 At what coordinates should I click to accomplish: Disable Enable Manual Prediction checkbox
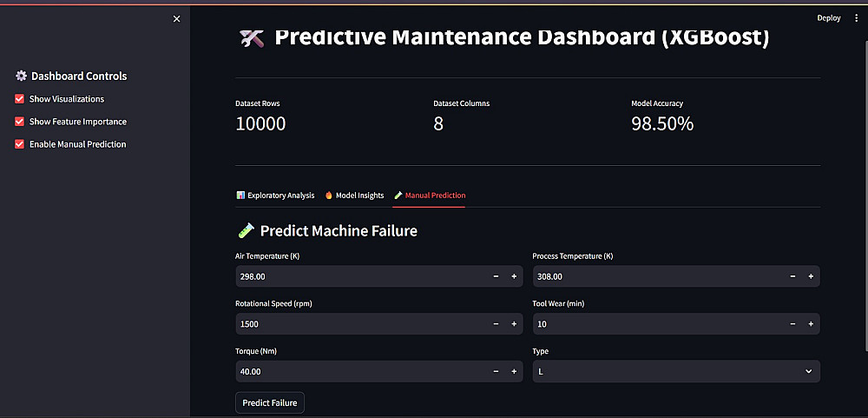click(20, 144)
